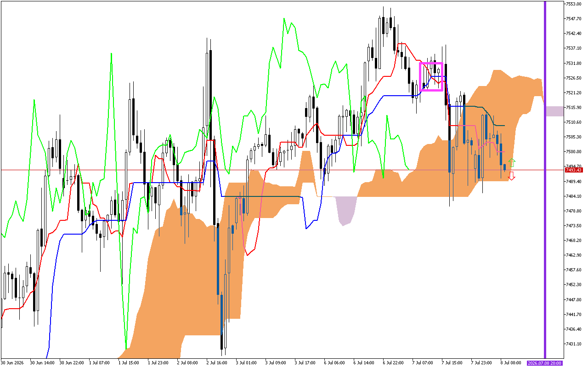Select the purple vertical line on chart
Image resolution: width=588 pixels, height=368 pixels.
pyautogui.click(x=545, y=179)
